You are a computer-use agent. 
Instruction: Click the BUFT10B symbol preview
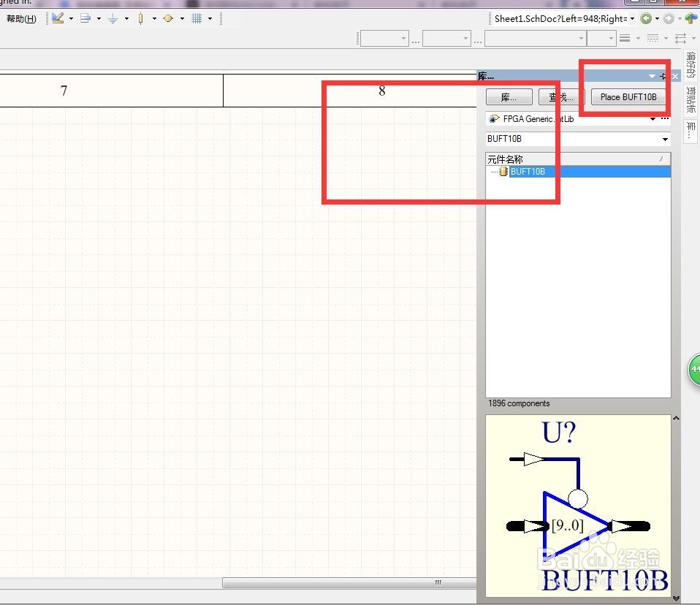(578, 506)
